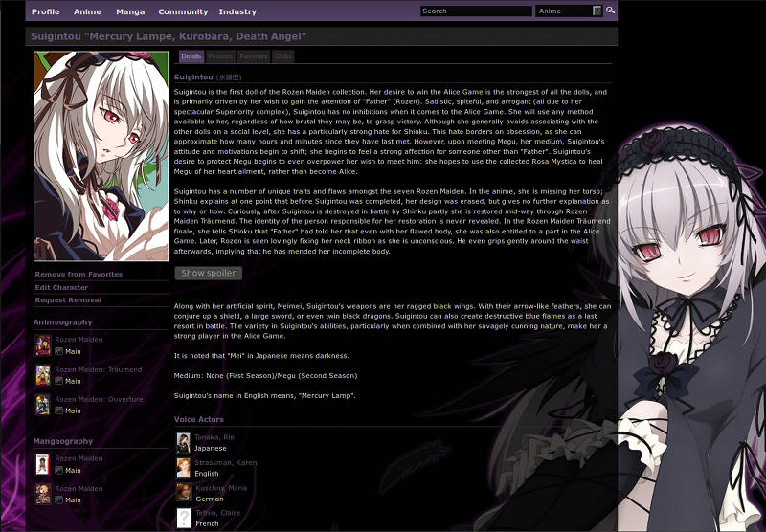Open voice actor Tanaka, Rie link
Viewport: 766px width, 532px height.
click(214, 437)
